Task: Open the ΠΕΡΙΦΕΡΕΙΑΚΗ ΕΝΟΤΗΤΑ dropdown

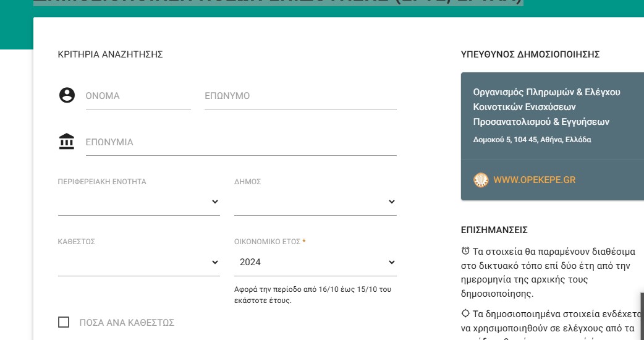Action: point(139,202)
